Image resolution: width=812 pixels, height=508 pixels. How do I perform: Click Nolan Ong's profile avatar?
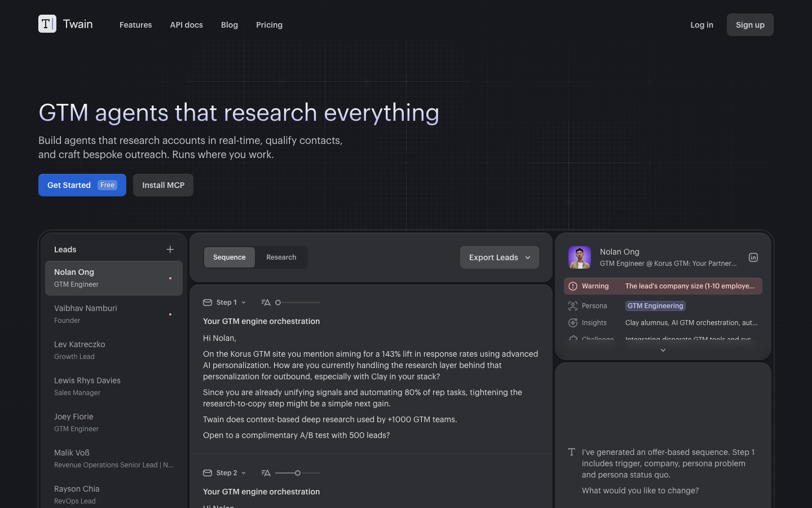[580, 257]
